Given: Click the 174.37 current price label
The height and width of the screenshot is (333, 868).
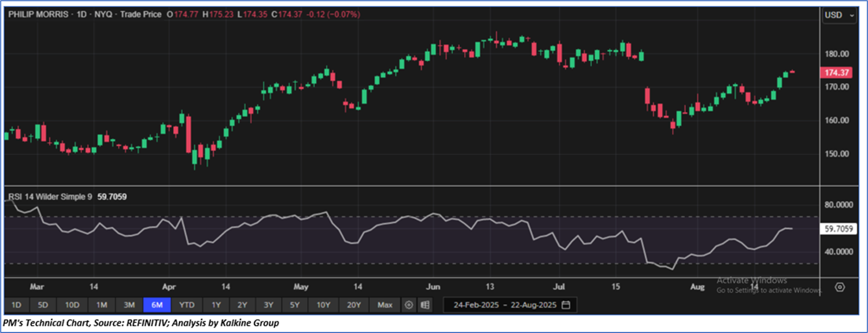Looking at the screenshot, I should tap(837, 72).
